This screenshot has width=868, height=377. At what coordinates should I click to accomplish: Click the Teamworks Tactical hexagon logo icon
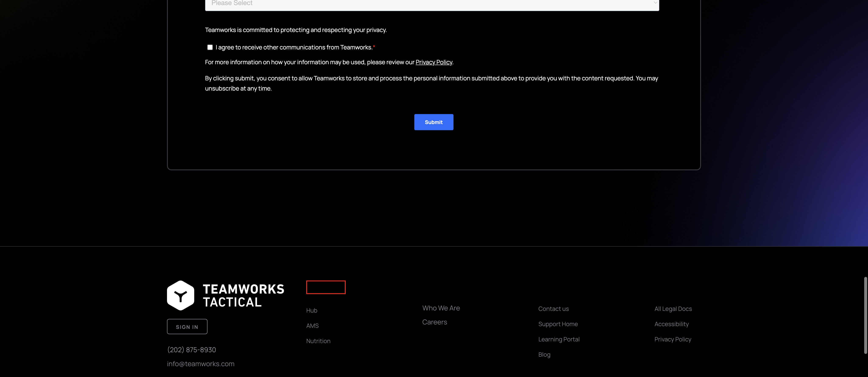[x=181, y=295]
